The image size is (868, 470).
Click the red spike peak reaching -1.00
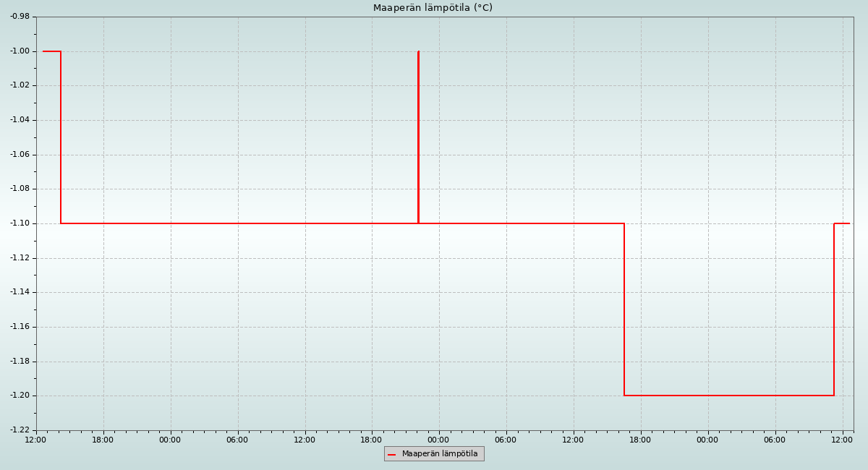(418, 52)
